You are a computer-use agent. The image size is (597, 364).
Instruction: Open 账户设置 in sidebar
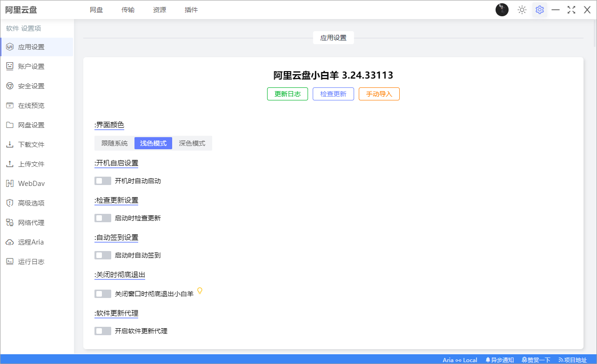pos(37,66)
